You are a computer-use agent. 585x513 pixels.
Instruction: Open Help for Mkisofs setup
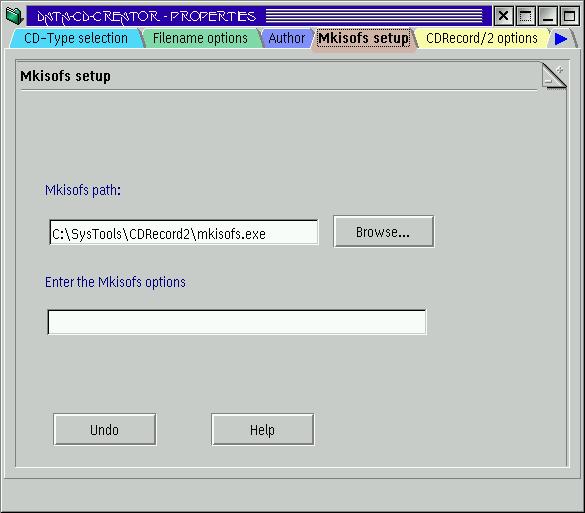pyautogui.click(x=263, y=430)
